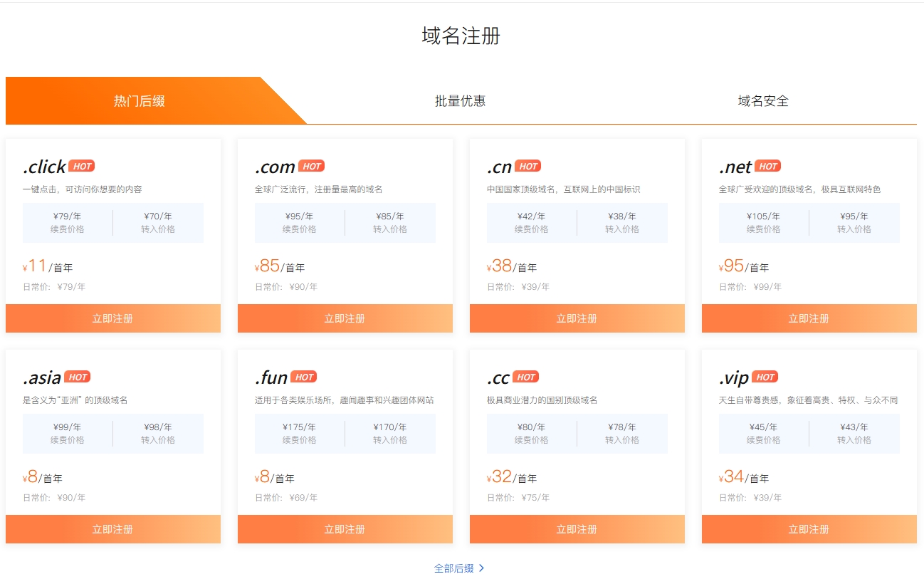Expand the 全部后缀 link with arrow
The width and height of the screenshot is (924, 579).
(460, 568)
